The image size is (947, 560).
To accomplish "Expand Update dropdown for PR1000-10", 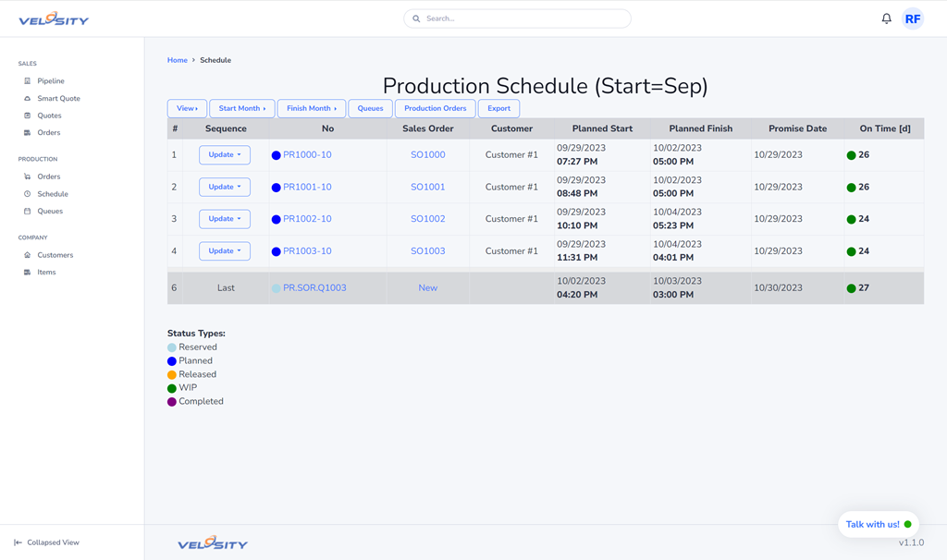I will point(225,155).
